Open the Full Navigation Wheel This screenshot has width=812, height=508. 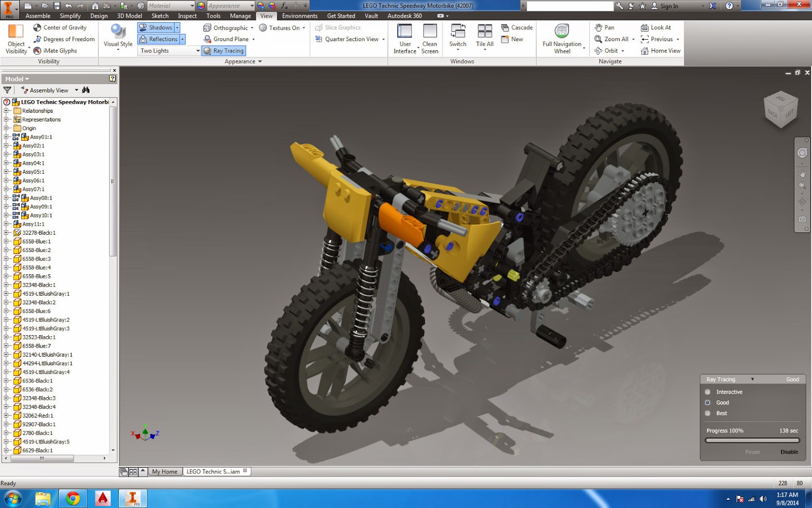562,31
